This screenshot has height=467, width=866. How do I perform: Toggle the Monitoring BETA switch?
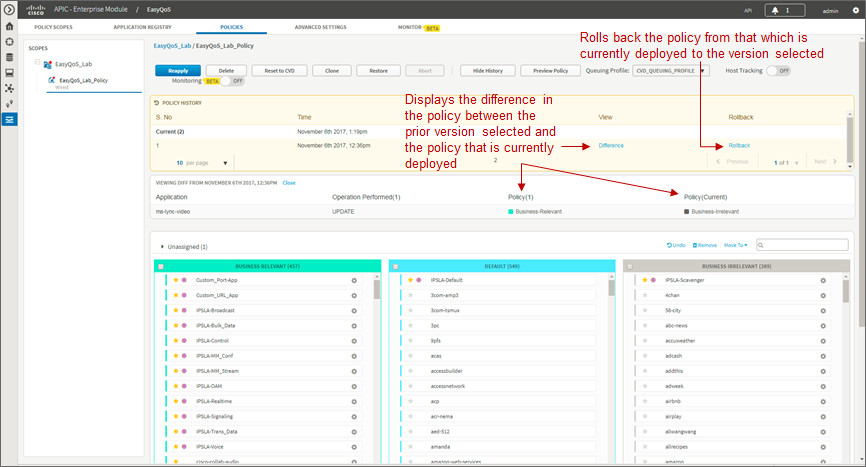point(233,81)
